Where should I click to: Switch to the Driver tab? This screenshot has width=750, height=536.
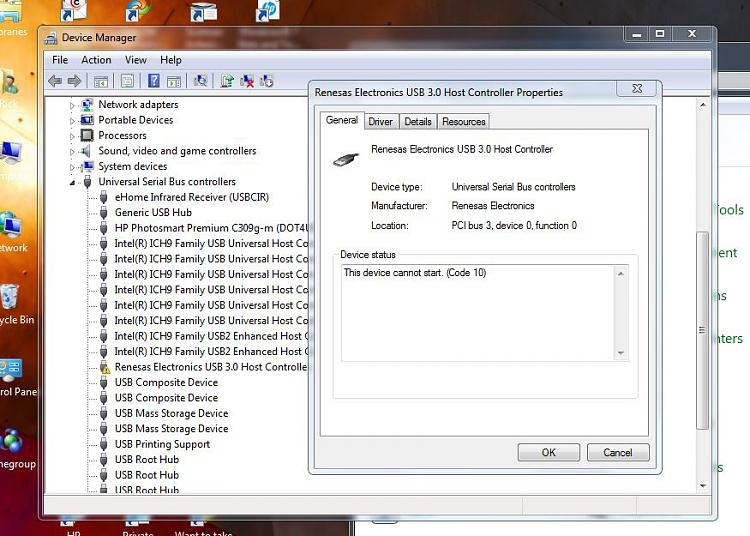coord(380,122)
